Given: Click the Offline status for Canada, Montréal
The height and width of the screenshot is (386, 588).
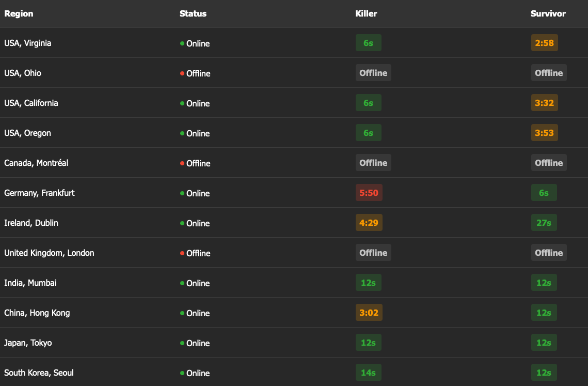Looking at the screenshot, I should click(195, 163).
